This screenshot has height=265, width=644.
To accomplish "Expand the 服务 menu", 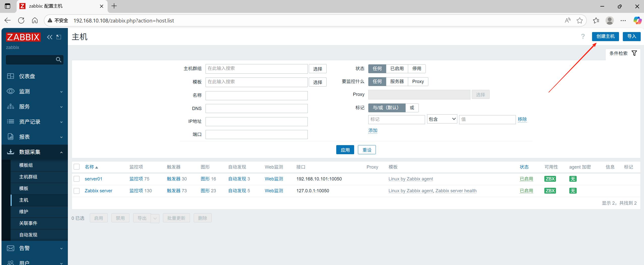I will (35, 107).
